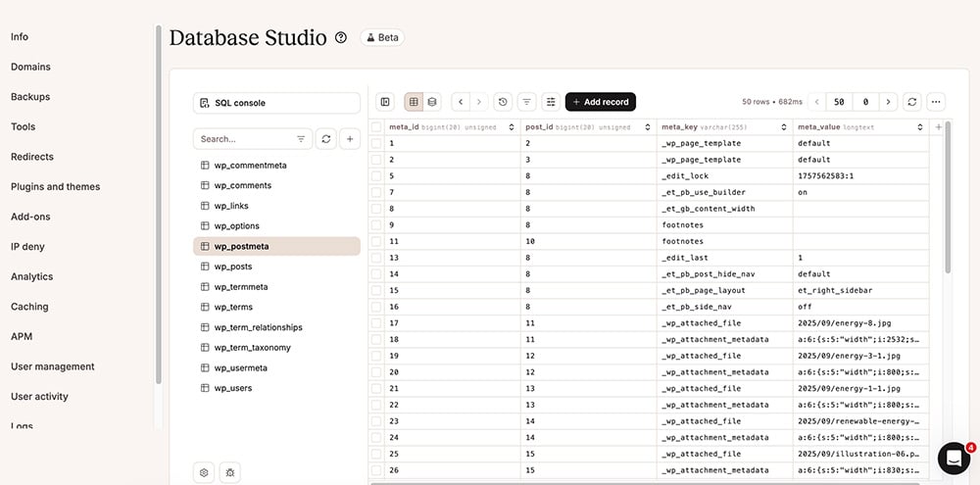980x485 pixels.
Task: Open the User management section
Action: 53,366
